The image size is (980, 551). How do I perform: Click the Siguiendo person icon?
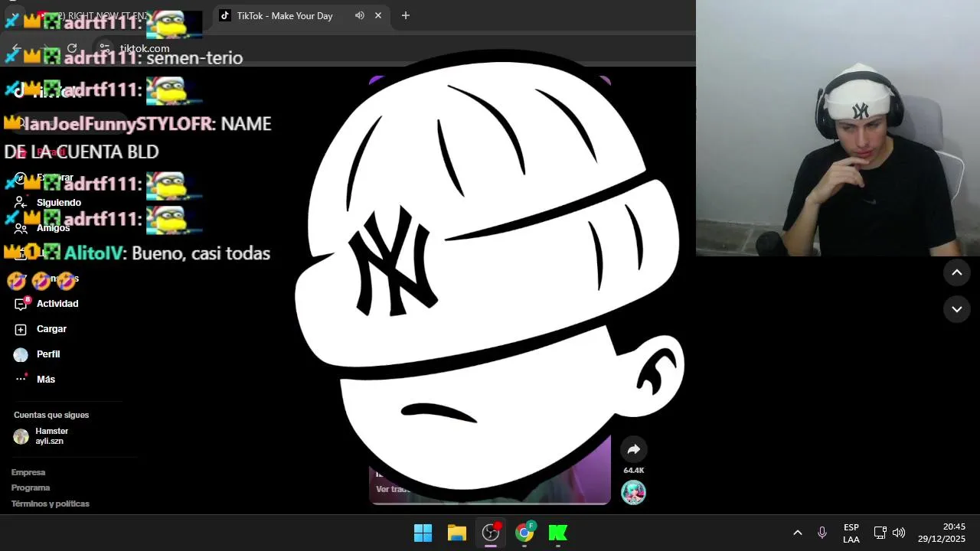pos(21,203)
